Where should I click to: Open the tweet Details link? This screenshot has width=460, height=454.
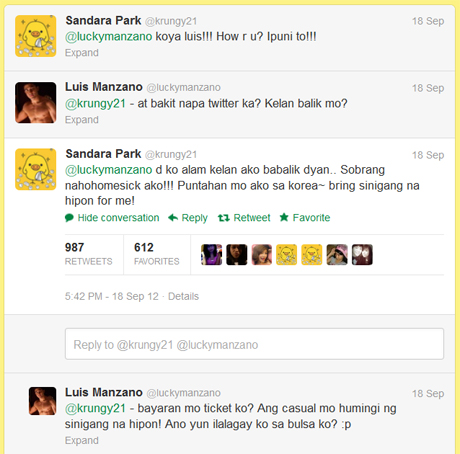[183, 296]
